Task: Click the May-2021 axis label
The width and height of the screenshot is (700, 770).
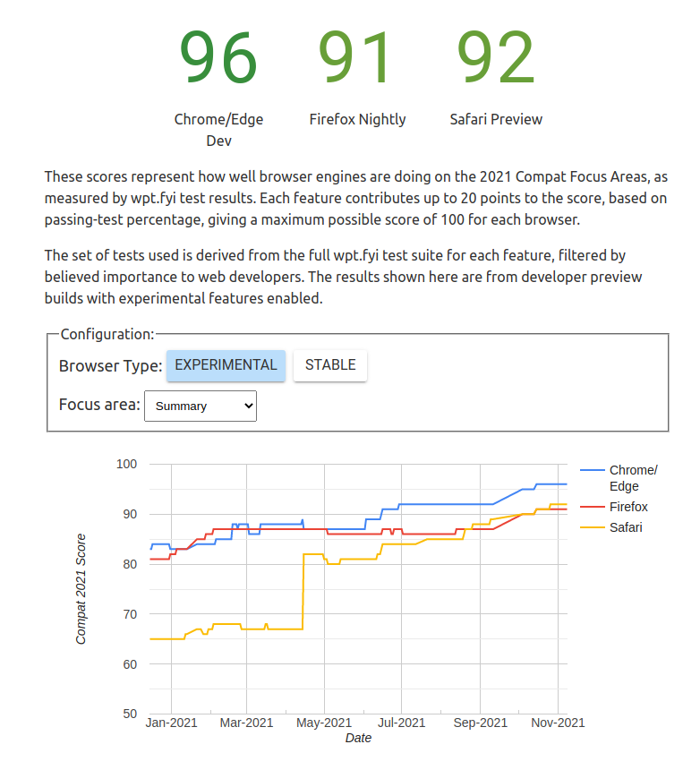Action: (x=324, y=723)
